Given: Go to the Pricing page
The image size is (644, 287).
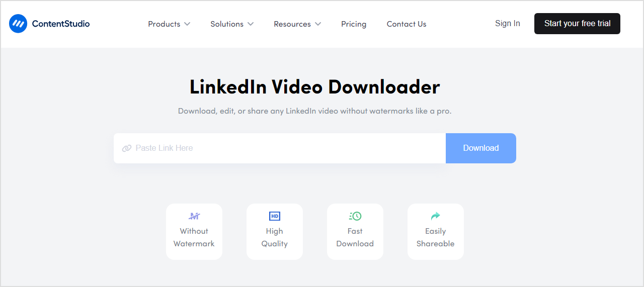Looking at the screenshot, I should coord(354,24).
